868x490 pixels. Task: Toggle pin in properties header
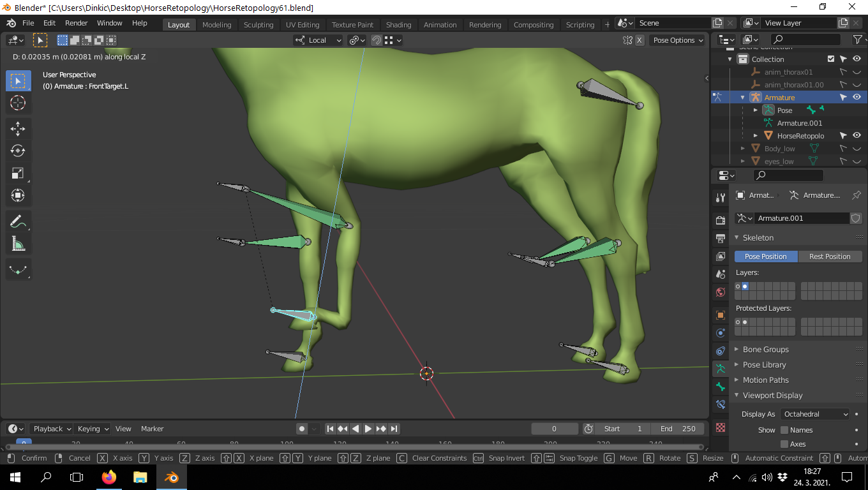pos(857,195)
